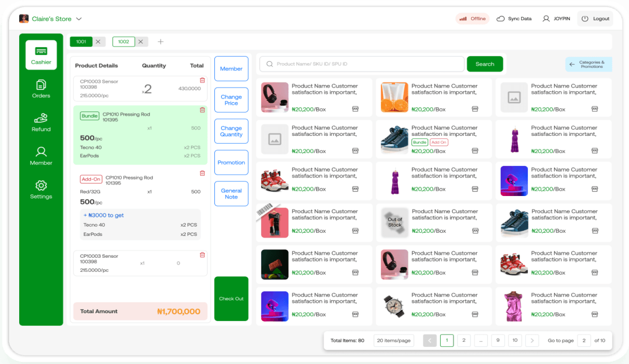Viewport: 629px width, 364px height.
Task: Delete the Bundle CP1010 Pressing Rod item
Action: 202,110
